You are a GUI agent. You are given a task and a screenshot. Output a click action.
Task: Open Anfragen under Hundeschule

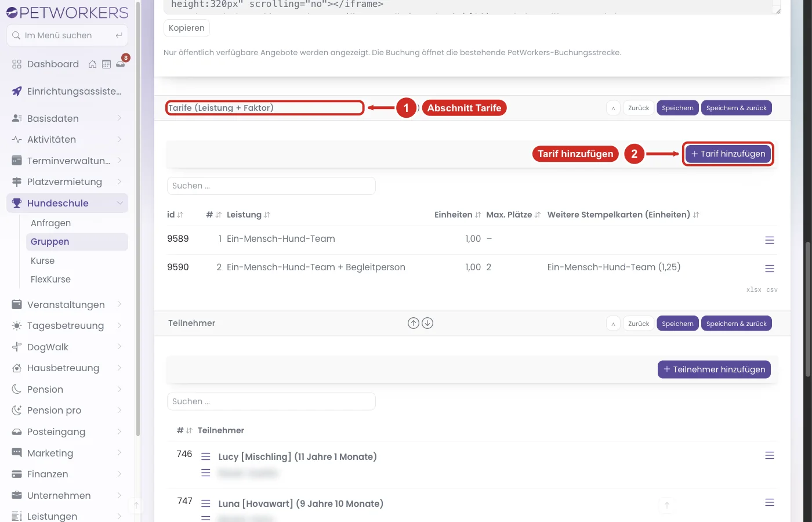[51, 223]
